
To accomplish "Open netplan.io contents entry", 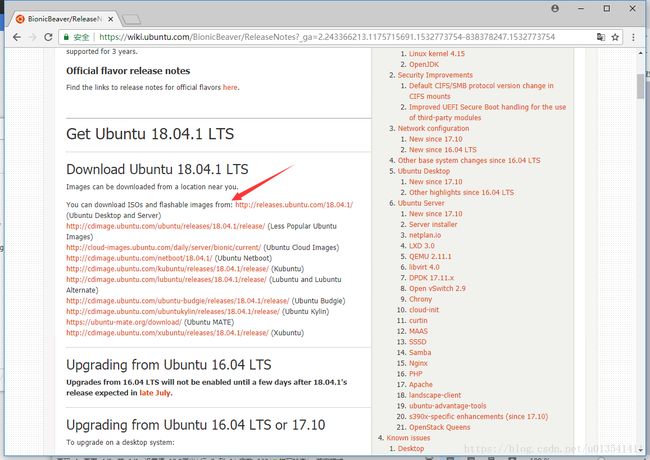I will pyautogui.click(x=424, y=235).
